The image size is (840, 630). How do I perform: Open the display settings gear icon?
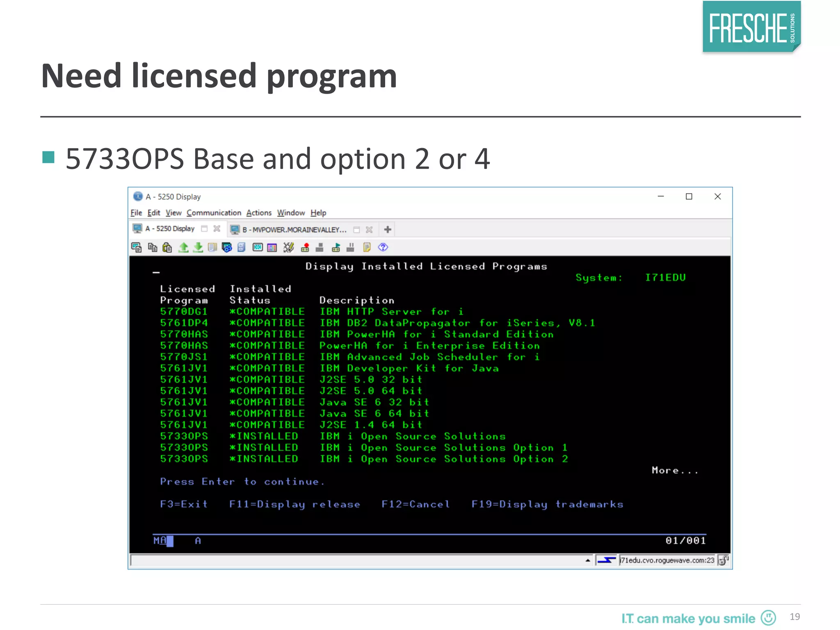pyautogui.click(x=227, y=247)
